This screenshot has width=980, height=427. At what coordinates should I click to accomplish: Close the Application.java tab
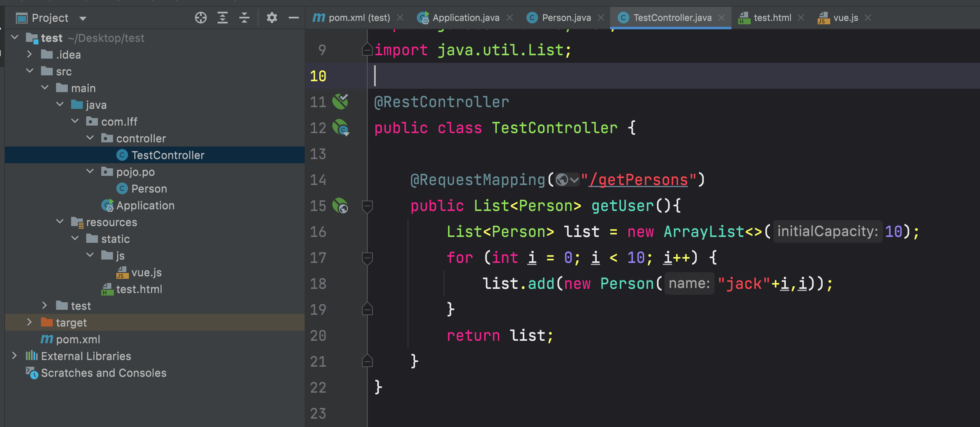[x=510, y=18]
